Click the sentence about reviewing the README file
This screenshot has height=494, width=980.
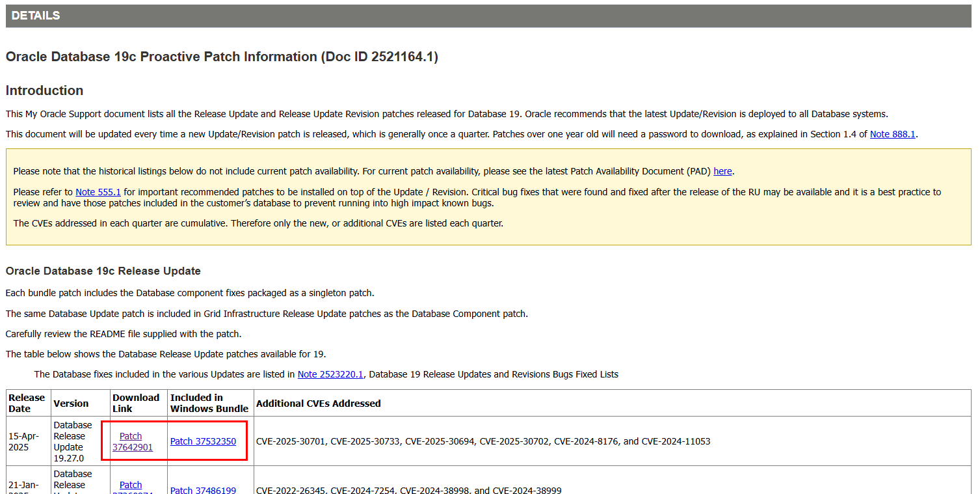coord(124,334)
